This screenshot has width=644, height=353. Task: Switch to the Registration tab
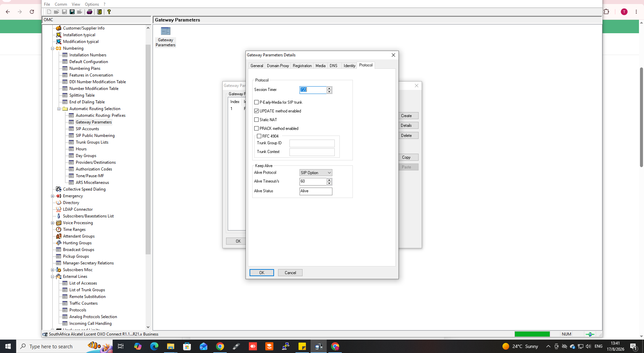click(302, 66)
